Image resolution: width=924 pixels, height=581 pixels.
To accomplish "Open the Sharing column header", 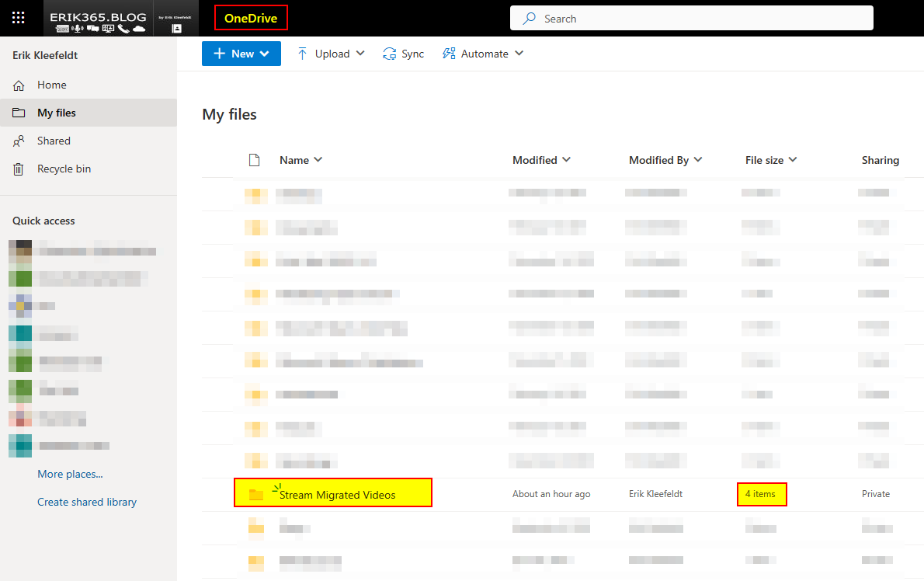I will (880, 160).
